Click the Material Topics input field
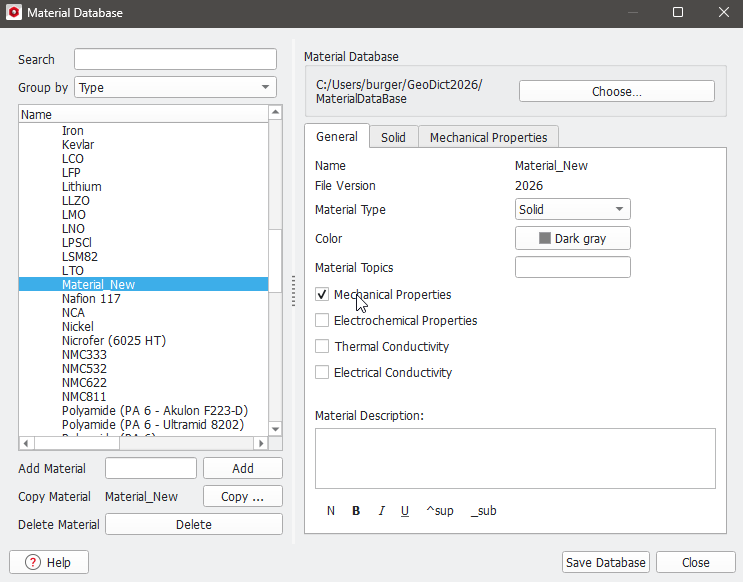743x582 pixels. [x=572, y=267]
